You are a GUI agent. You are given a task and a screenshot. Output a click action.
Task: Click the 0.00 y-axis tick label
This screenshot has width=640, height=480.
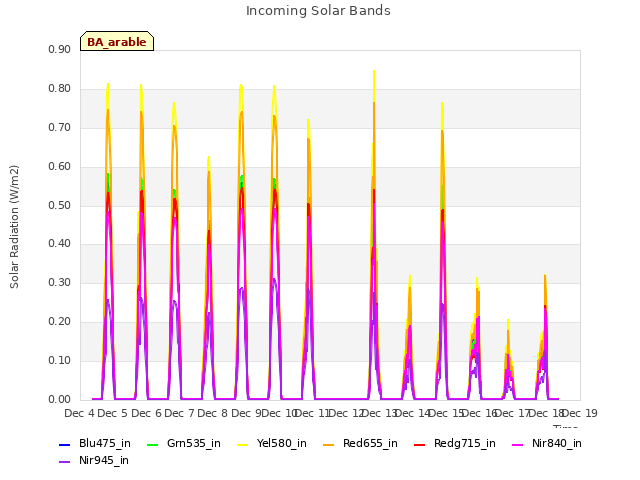(x=60, y=400)
